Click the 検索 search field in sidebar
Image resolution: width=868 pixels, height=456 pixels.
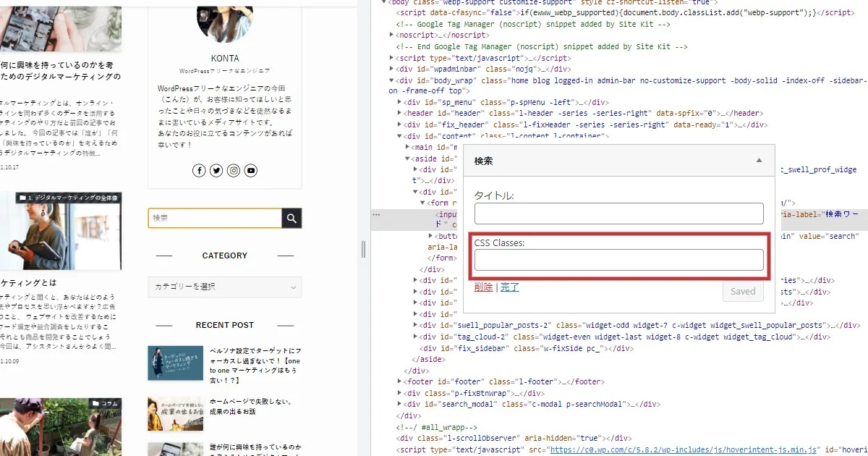pyautogui.click(x=215, y=218)
